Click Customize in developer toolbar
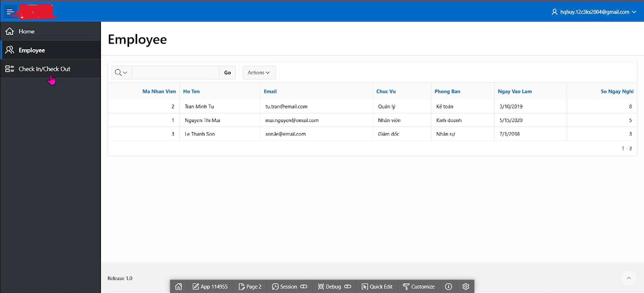 pyautogui.click(x=419, y=287)
